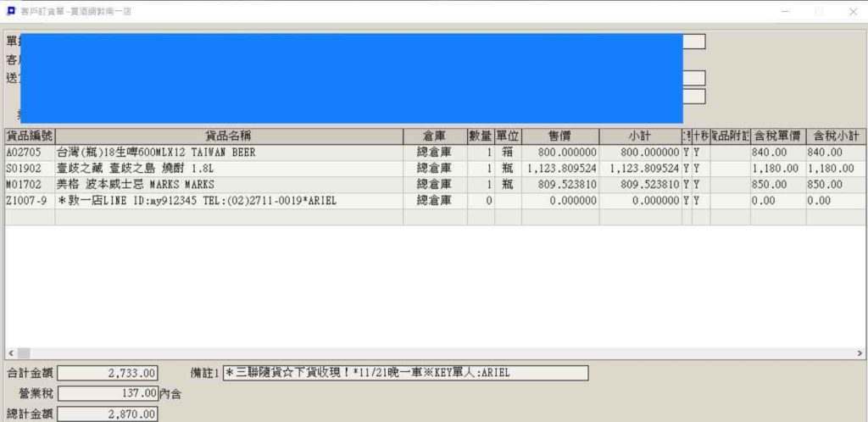This screenshot has height=422, width=868.
Task: Click the 貨品名稱 column header
Action: pyautogui.click(x=229, y=136)
